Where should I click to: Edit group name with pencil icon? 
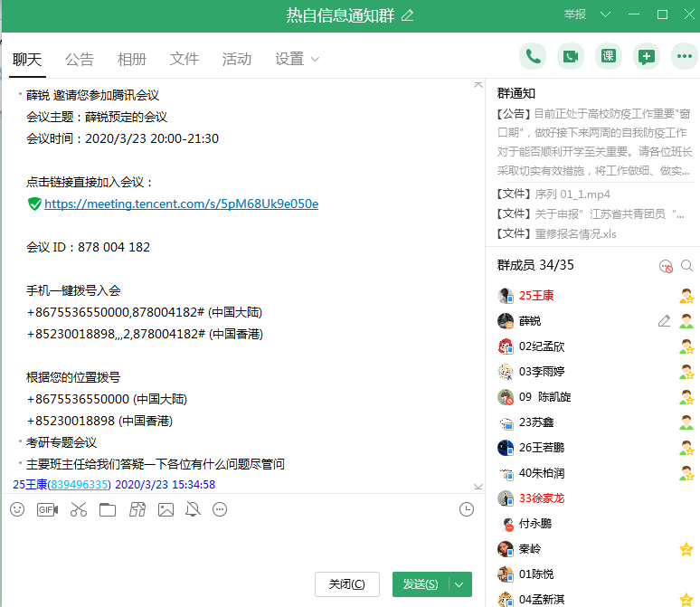pyautogui.click(x=408, y=14)
